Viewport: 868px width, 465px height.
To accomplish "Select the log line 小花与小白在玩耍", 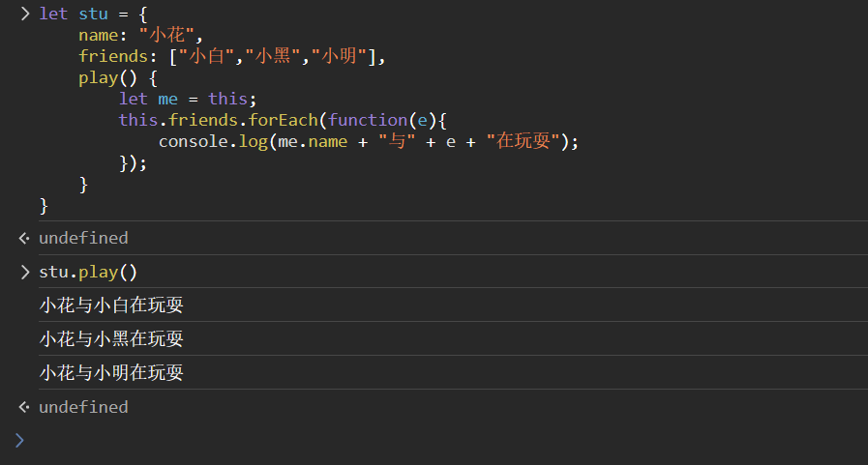I will 111,305.
